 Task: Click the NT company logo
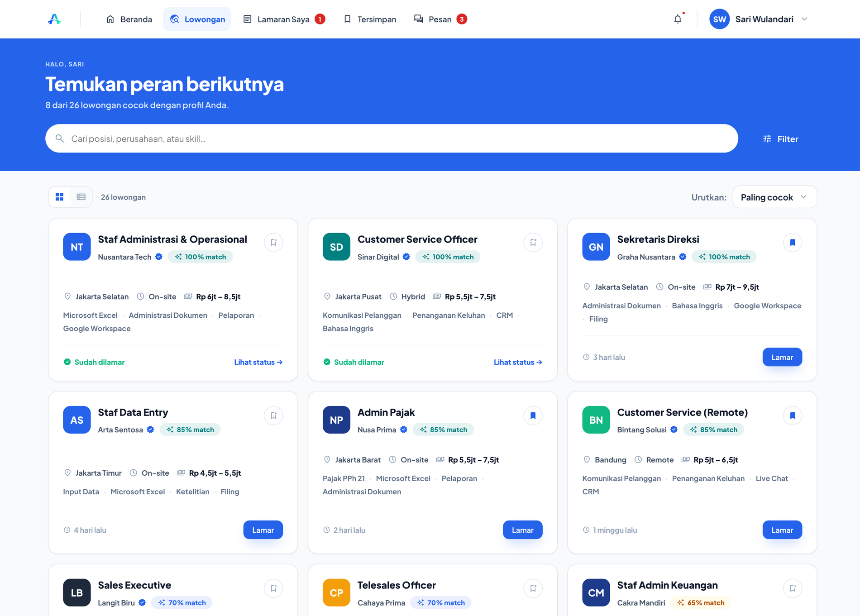click(77, 247)
